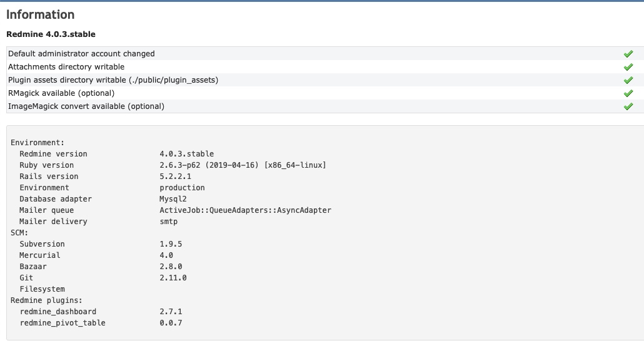
Task: Click the 4.0.3.stable value in the environment block
Action: coord(187,154)
